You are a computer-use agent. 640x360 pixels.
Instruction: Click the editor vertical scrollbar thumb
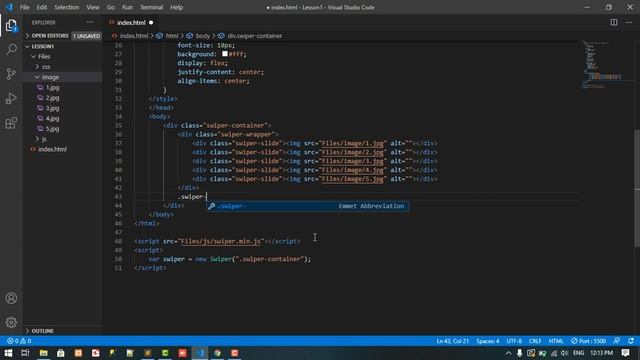(637, 188)
